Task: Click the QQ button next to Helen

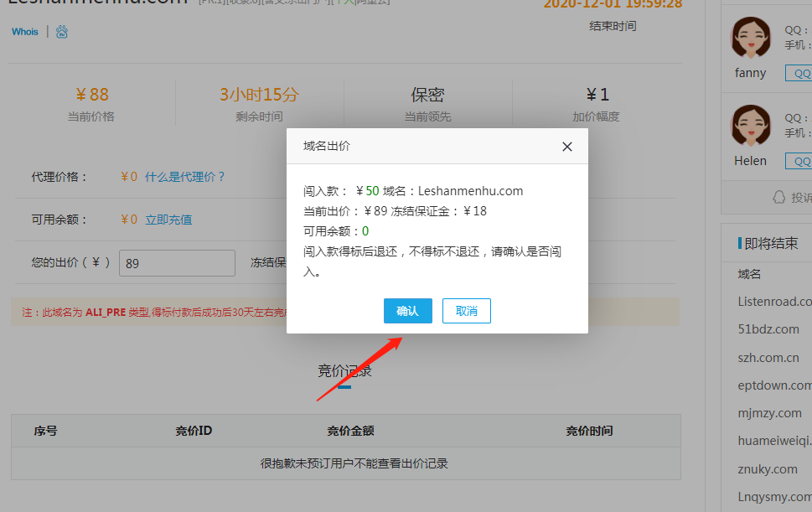Action: tap(800, 161)
